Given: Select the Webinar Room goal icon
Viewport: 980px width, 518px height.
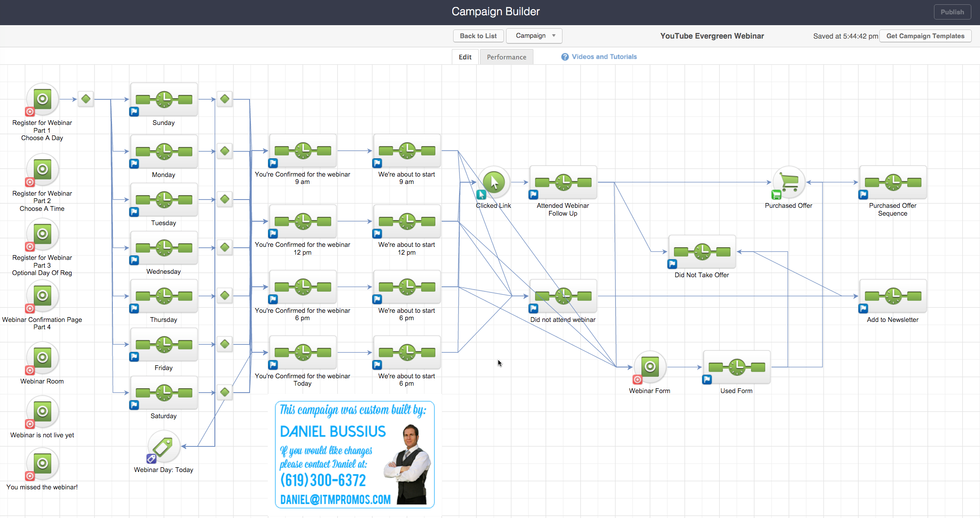Looking at the screenshot, I should coord(42,358).
